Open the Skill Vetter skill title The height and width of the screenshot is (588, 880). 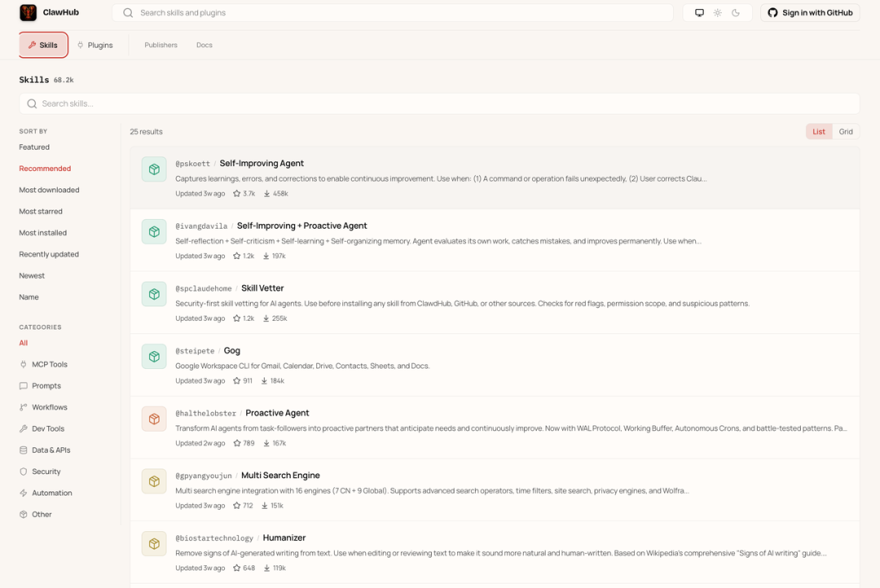pos(262,287)
